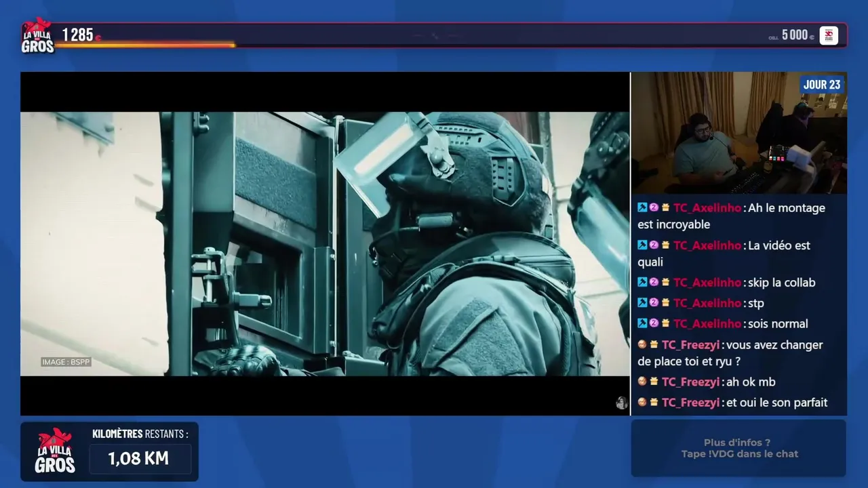Screen dimensions: 868x488
Task: Click the '5 000 €' goal amount
Action: click(x=798, y=35)
